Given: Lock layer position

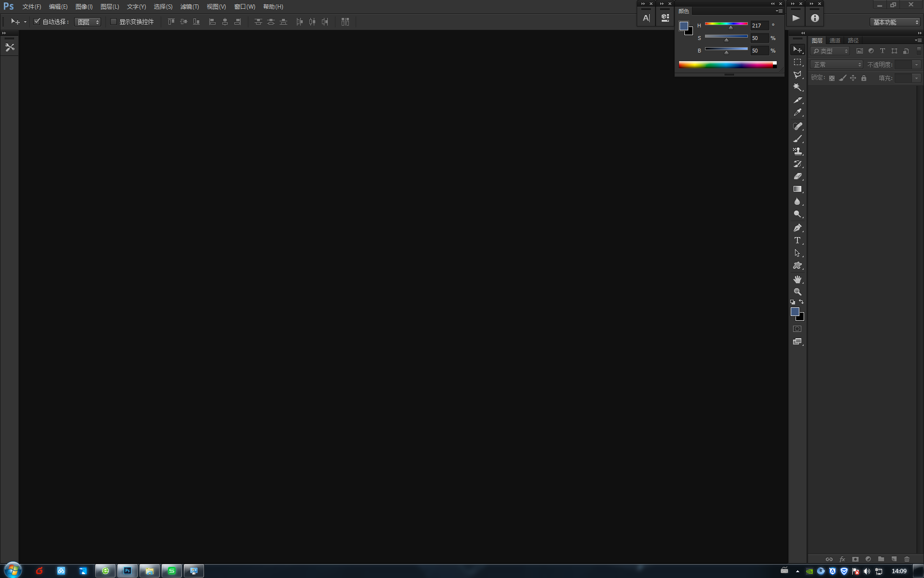Looking at the screenshot, I should click(x=853, y=78).
